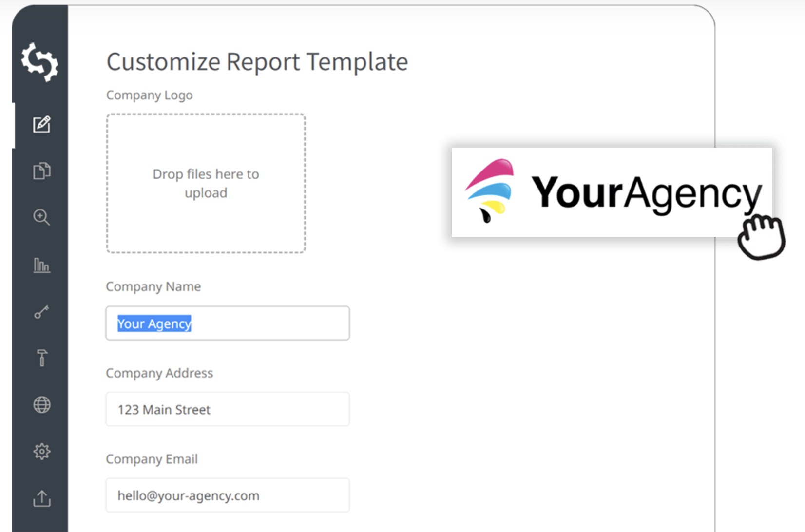Click the 'Drop files here to upload' zone
Image resolution: width=805 pixels, height=532 pixels.
tap(206, 183)
